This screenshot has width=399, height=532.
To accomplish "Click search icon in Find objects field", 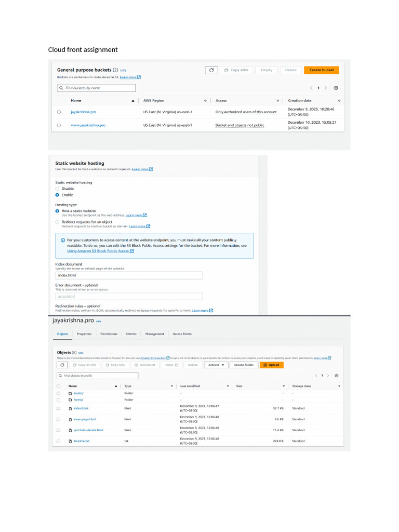I will click(60, 376).
